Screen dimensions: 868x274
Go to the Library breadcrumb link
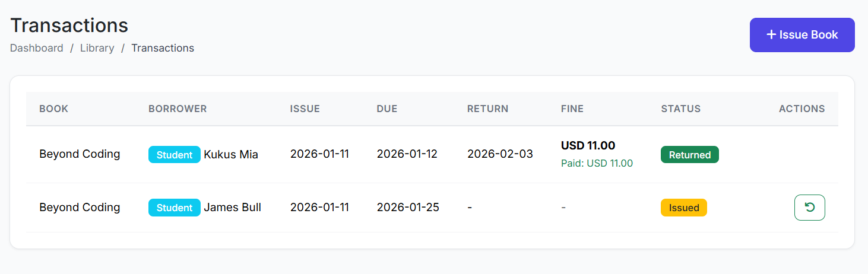97,48
